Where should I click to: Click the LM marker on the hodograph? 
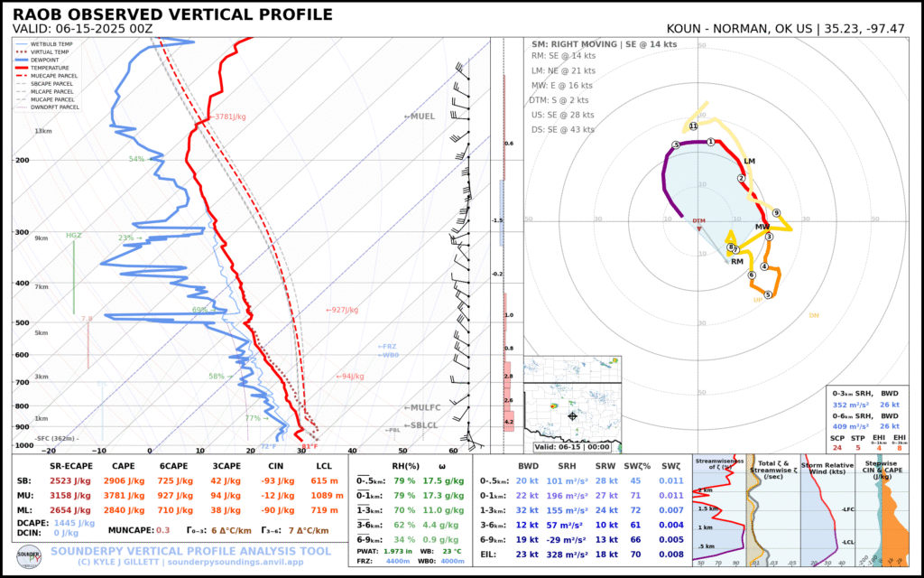750,161
